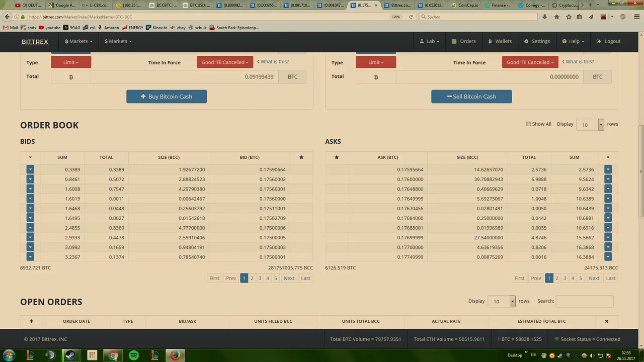The image size is (644, 362).
Task: Open Spotify from taskbar
Action: tap(134, 355)
